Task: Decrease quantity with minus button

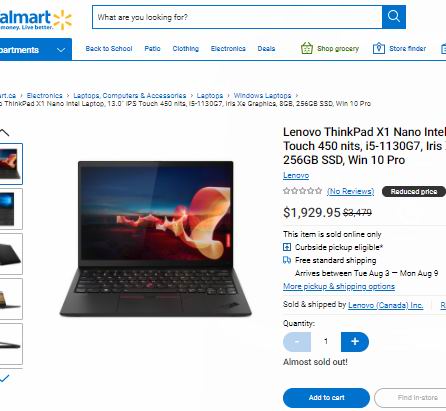Action: point(297,342)
